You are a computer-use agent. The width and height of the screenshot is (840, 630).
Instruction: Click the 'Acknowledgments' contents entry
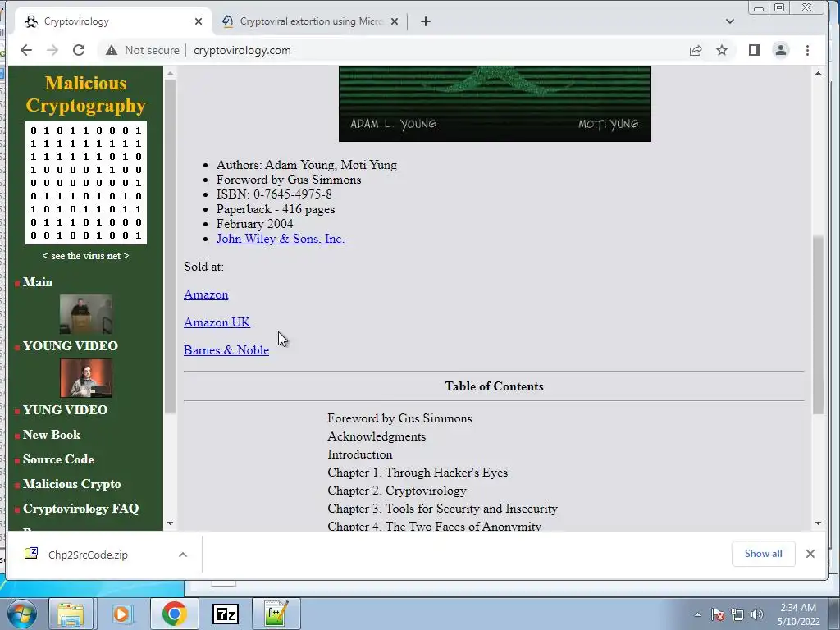pos(377,436)
